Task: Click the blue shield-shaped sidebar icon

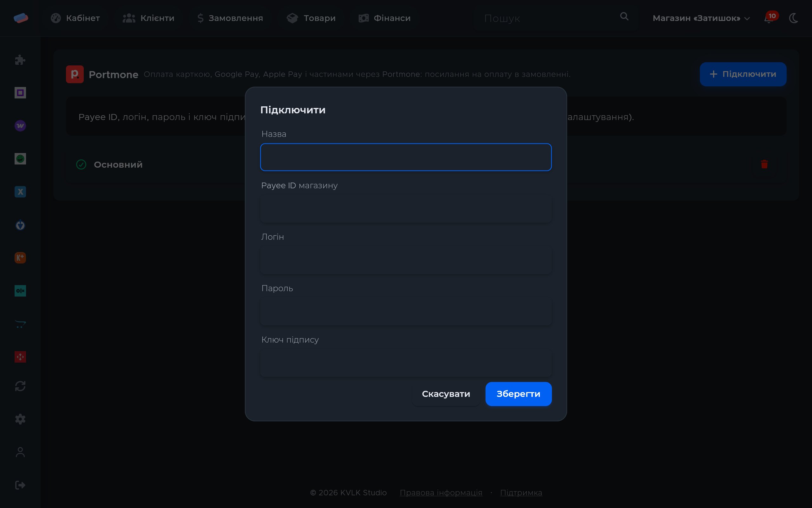Action: 20,225
